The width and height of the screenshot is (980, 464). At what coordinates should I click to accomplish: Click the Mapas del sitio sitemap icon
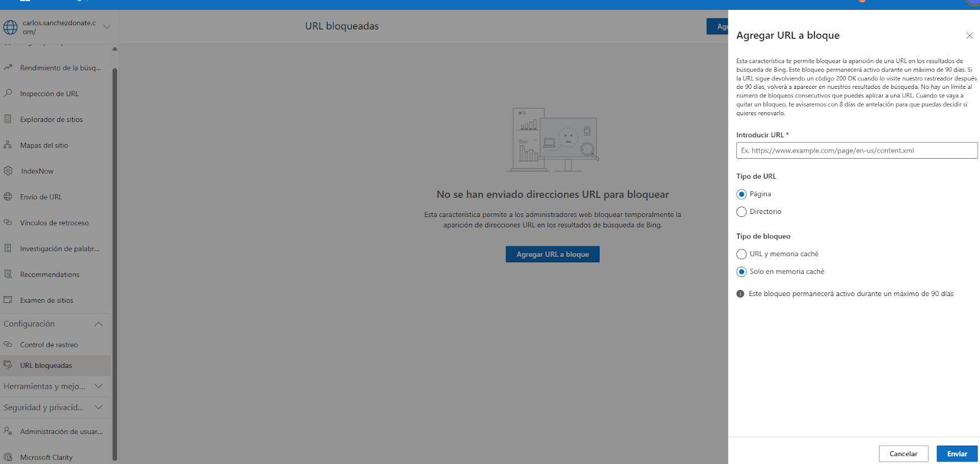8,145
